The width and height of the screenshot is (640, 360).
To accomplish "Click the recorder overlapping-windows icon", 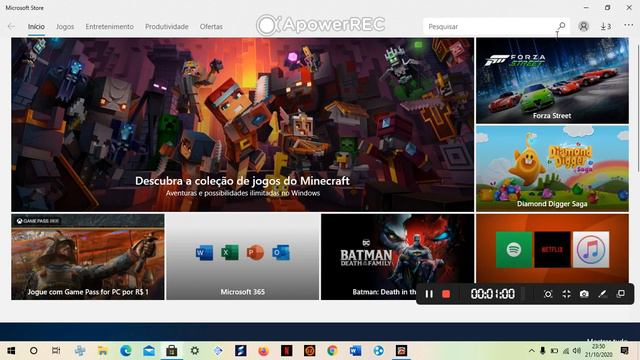I will (621, 293).
